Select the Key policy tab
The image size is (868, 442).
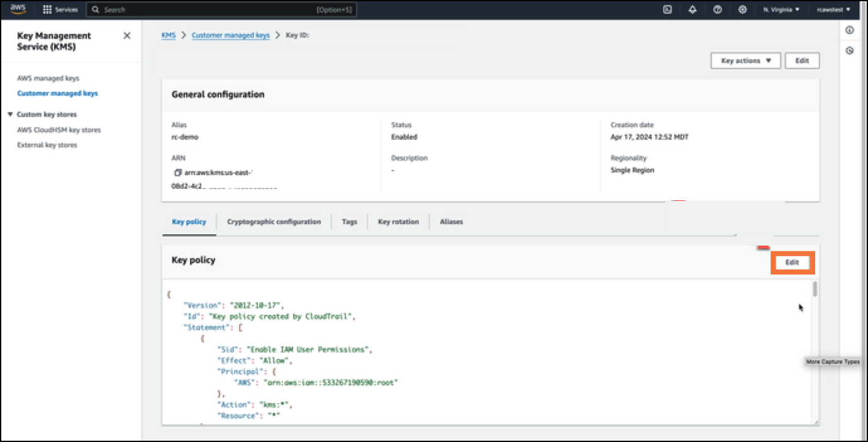[x=189, y=222]
